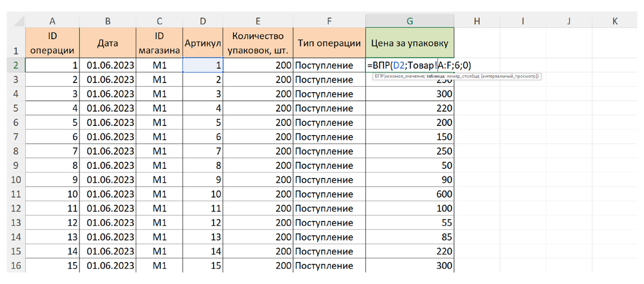Click article number 12 in row 13
The height and width of the screenshot is (284, 644).
pos(203,222)
